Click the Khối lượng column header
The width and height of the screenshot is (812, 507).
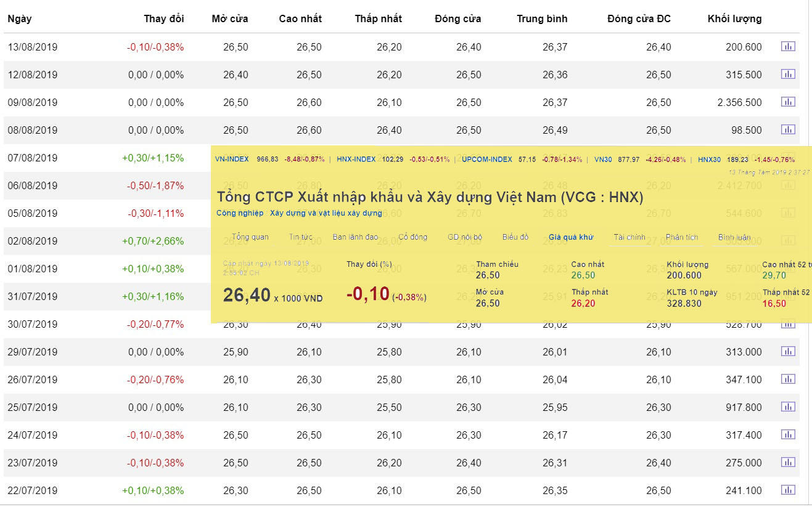(x=734, y=18)
